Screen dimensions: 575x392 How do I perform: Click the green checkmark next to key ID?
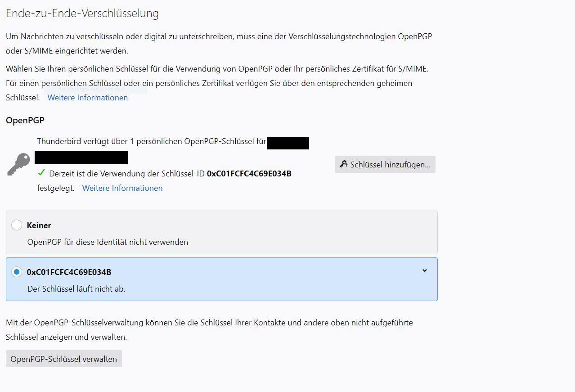tap(41, 172)
